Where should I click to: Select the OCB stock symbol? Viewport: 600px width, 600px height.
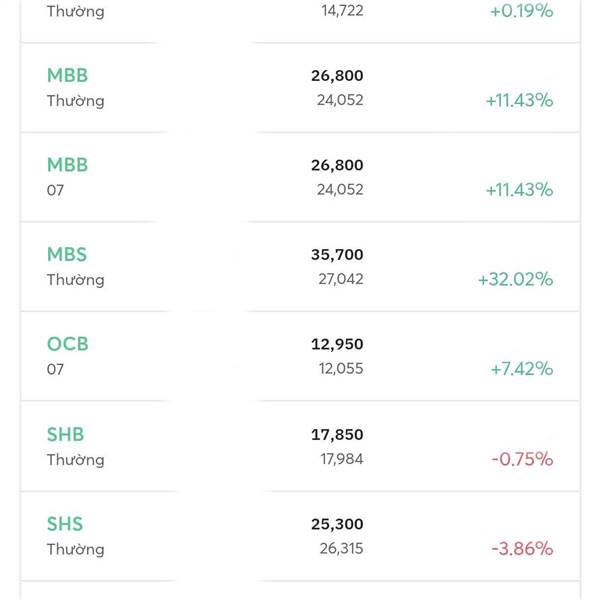(68, 344)
